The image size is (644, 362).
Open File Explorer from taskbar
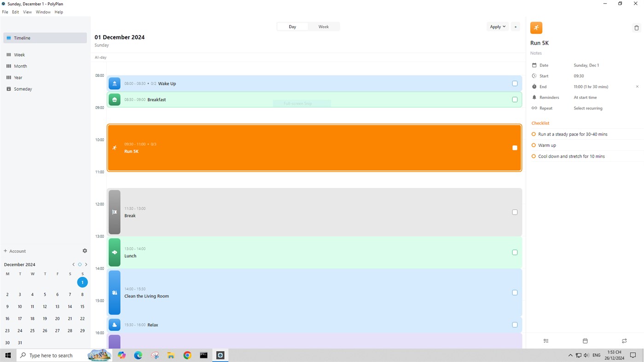point(171,355)
